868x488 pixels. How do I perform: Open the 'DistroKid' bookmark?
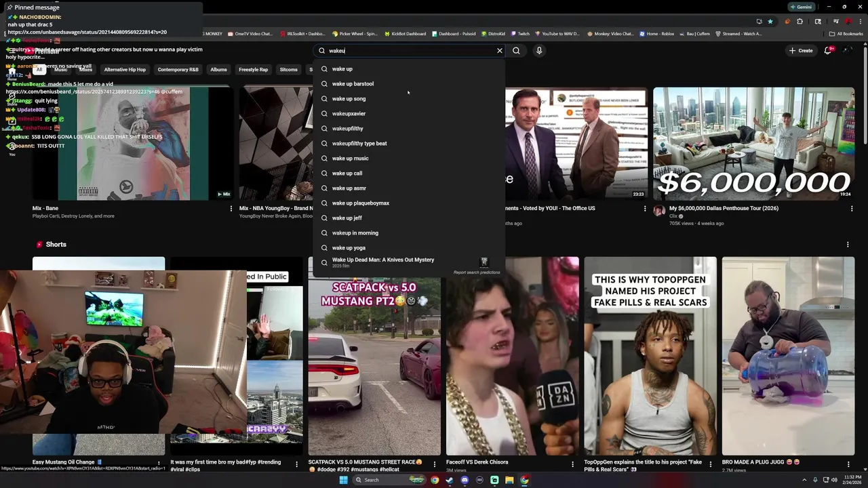(x=493, y=34)
